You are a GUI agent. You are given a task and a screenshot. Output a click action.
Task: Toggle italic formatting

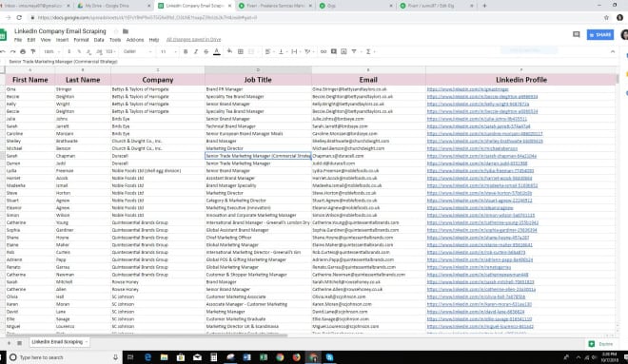(x=196, y=51)
